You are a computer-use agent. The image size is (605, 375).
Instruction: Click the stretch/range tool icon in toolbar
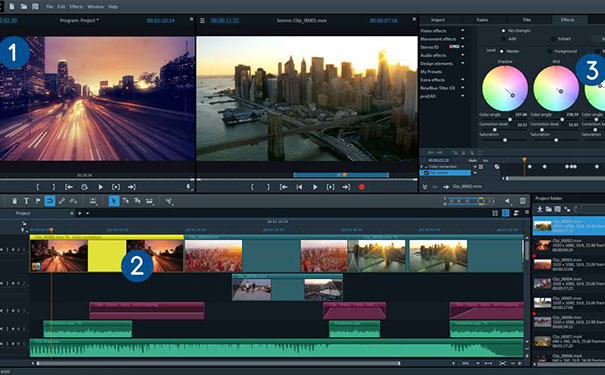click(x=149, y=201)
